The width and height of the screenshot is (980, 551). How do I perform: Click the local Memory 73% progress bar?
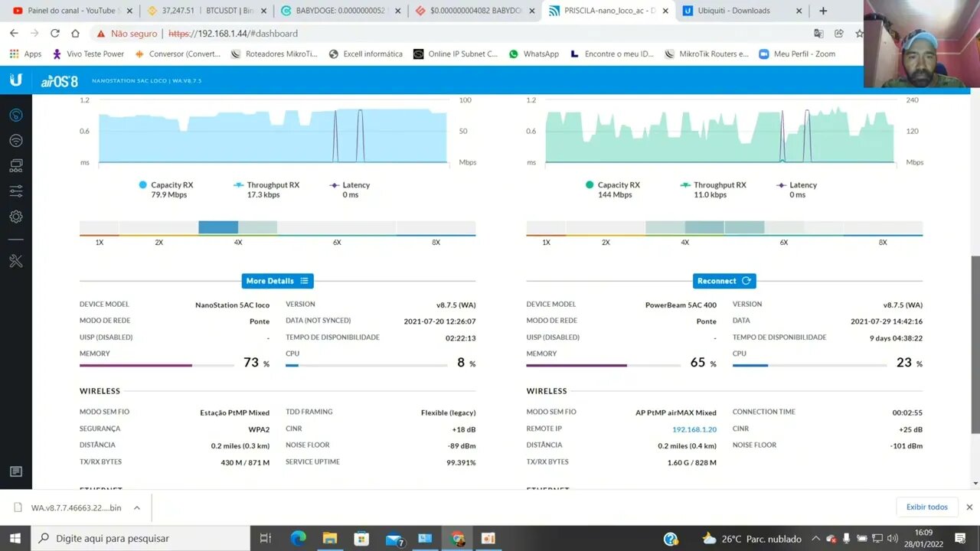point(158,366)
